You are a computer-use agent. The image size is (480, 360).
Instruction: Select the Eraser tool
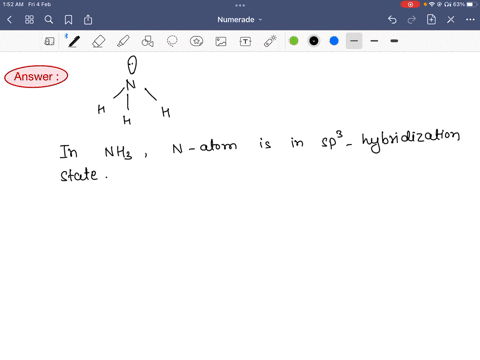point(99,41)
